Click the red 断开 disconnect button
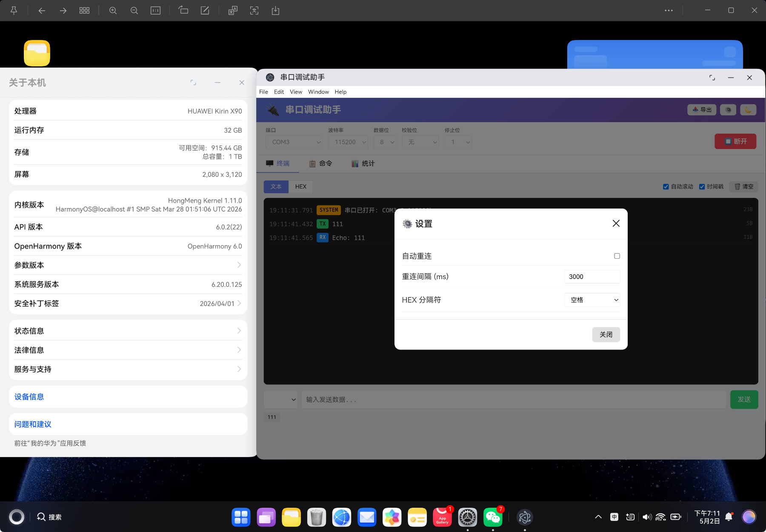The height and width of the screenshot is (532, 766). point(735,141)
